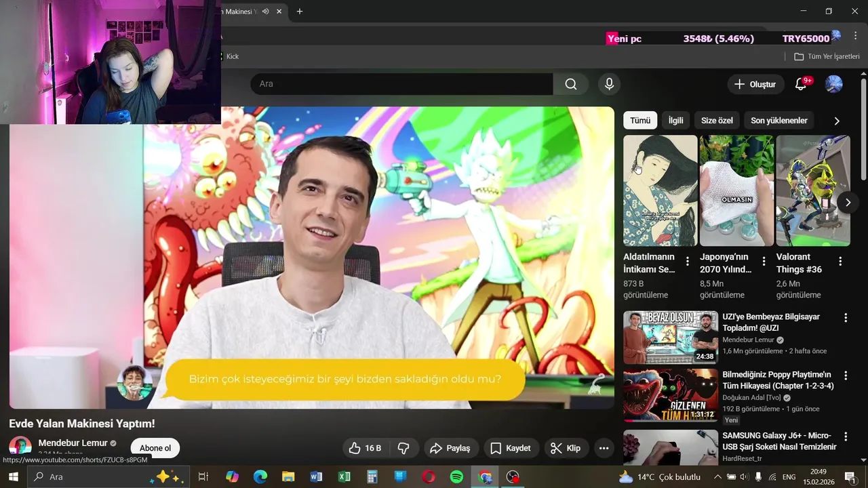
Task: Close the current browser tab
Action: click(279, 12)
